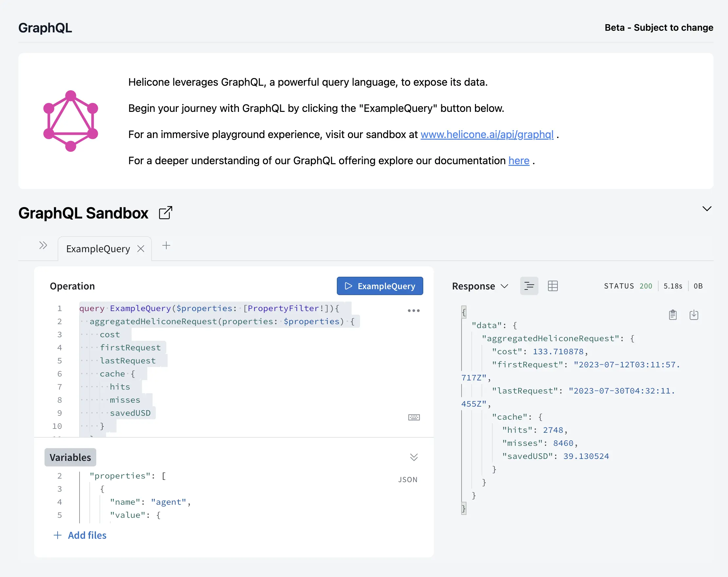Open the keyboard shortcuts icon in editor
The image size is (728, 577).
click(x=414, y=417)
